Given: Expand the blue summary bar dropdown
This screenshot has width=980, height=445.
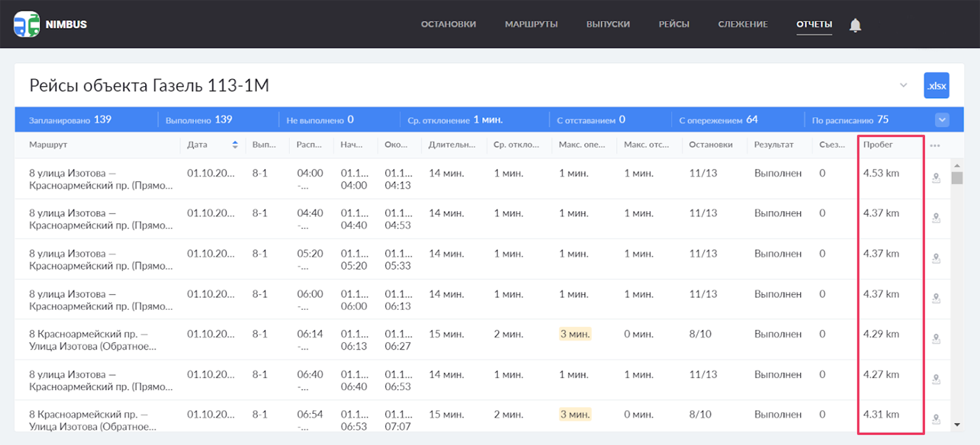Looking at the screenshot, I should pyautogui.click(x=942, y=120).
